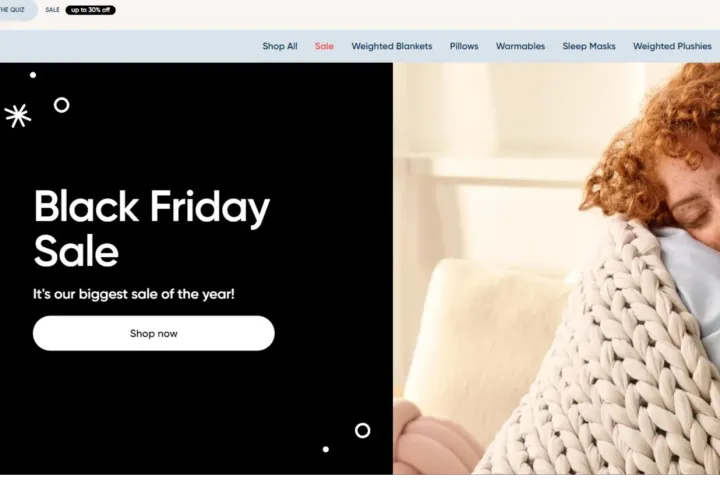Click the Shop now button
The width and height of the screenshot is (720, 480).
coord(154,333)
